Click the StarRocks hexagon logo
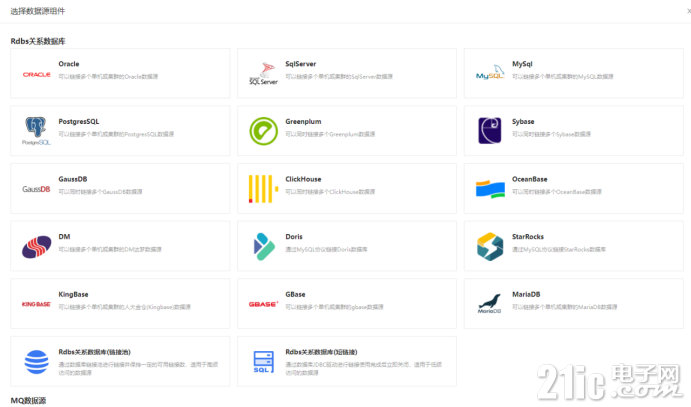 coord(490,247)
